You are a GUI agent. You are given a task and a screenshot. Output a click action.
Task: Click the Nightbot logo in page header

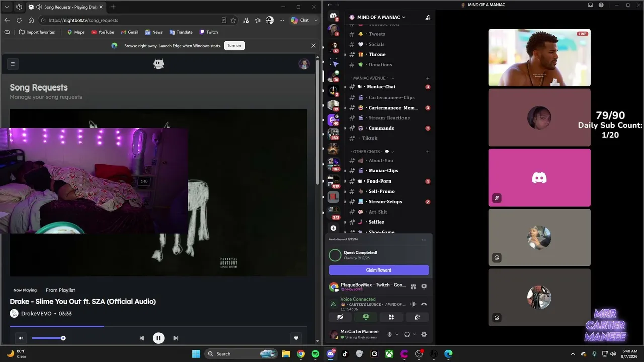point(158,64)
